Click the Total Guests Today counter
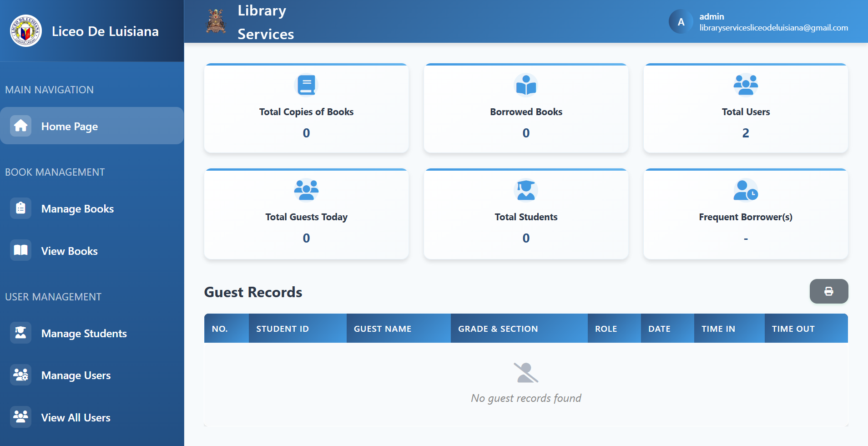Viewport: 868px width, 446px height. (306, 238)
